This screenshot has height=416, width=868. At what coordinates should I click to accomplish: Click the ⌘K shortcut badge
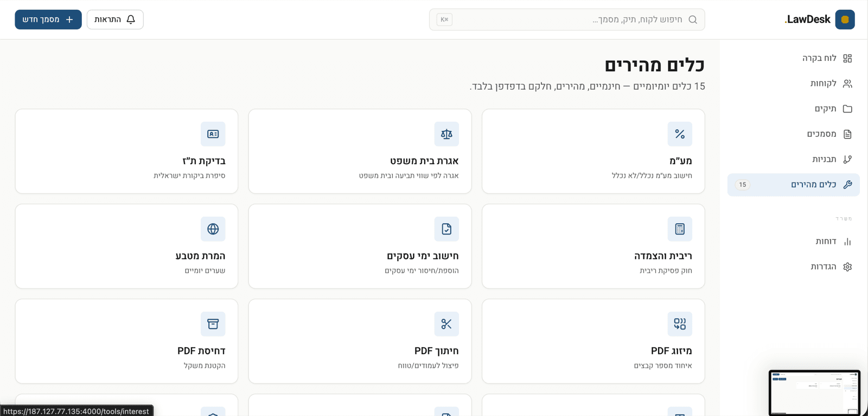tap(444, 20)
